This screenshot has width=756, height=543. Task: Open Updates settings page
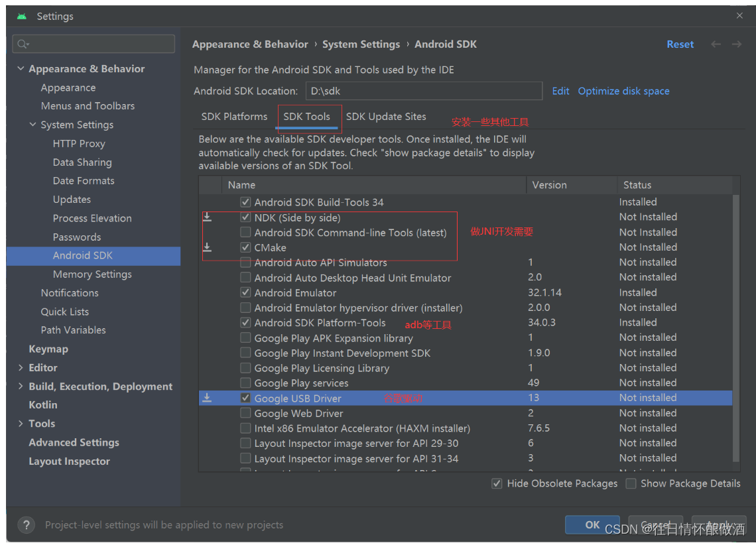pyautogui.click(x=72, y=200)
